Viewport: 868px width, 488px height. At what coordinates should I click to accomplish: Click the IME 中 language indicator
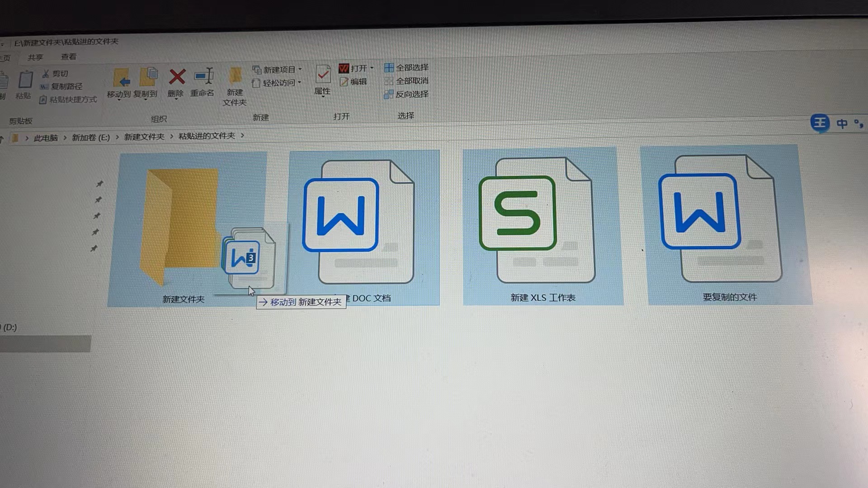pos(842,124)
